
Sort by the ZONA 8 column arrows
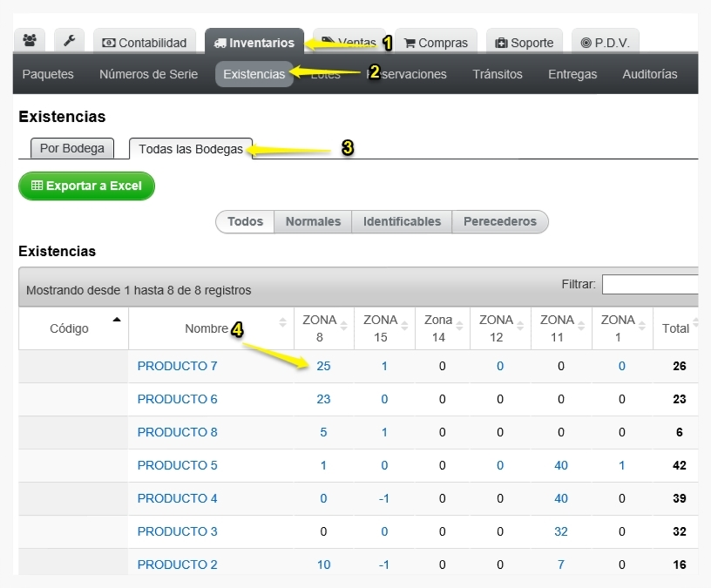point(343,326)
